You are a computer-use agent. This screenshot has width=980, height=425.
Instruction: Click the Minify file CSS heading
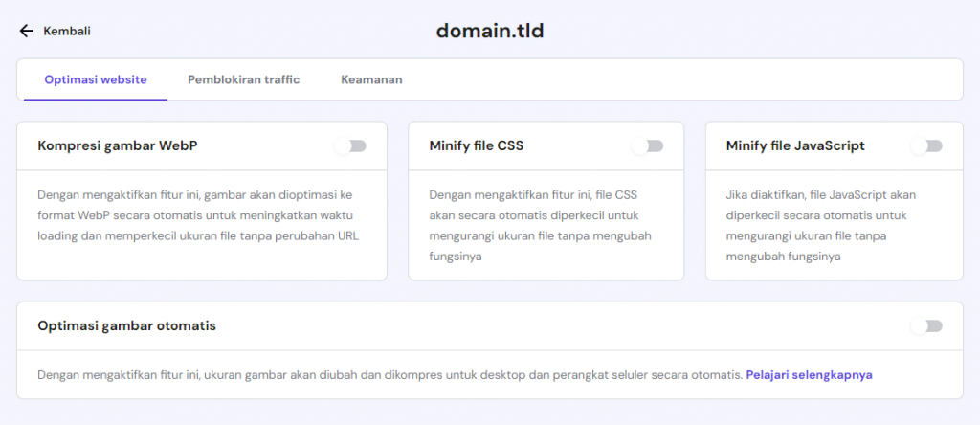[477, 146]
